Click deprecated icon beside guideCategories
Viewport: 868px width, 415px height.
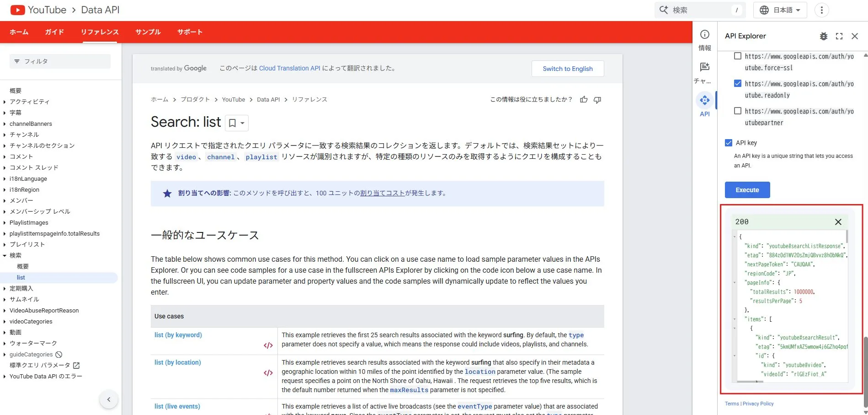click(59, 355)
